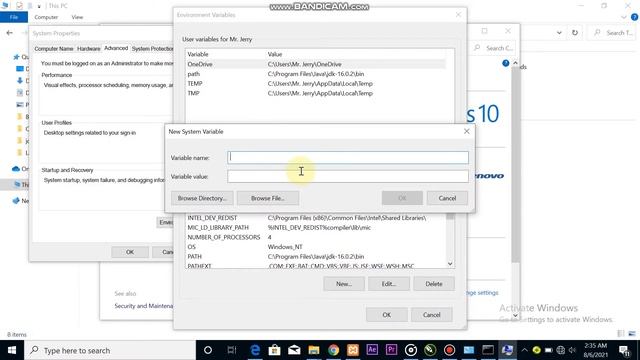Open Adobe After Effects from taskbar
640x360 pixels.
pyautogui.click(x=372, y=350)
